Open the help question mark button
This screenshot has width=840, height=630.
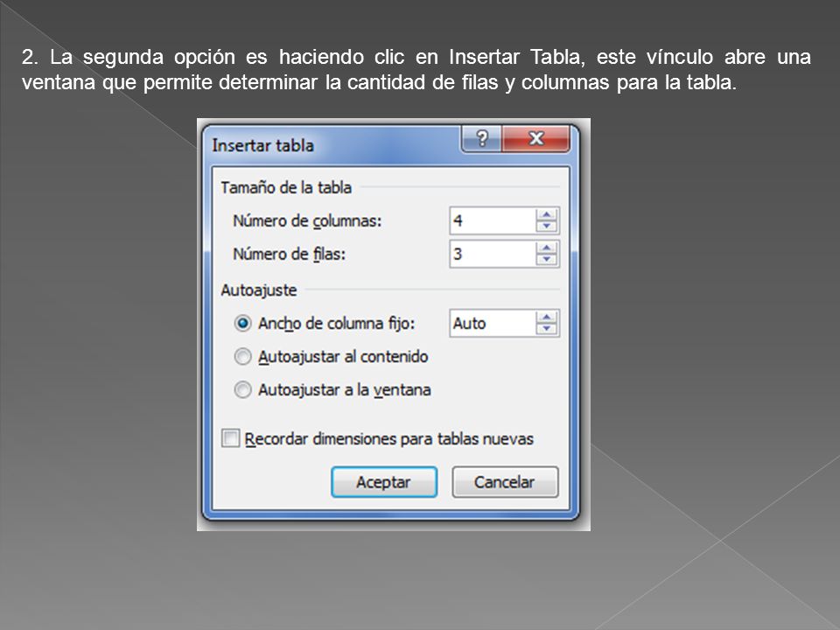[481, 138]
